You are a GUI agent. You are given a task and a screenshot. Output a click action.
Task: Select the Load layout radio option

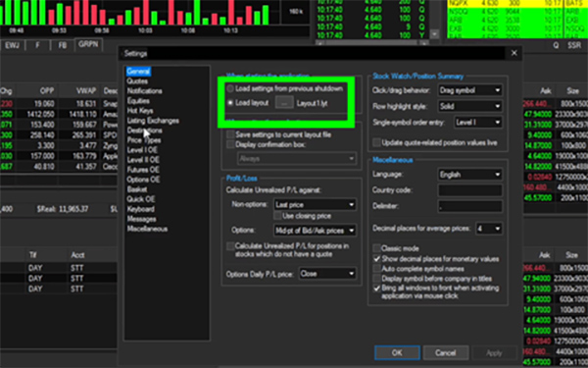(x=230, y=102)
